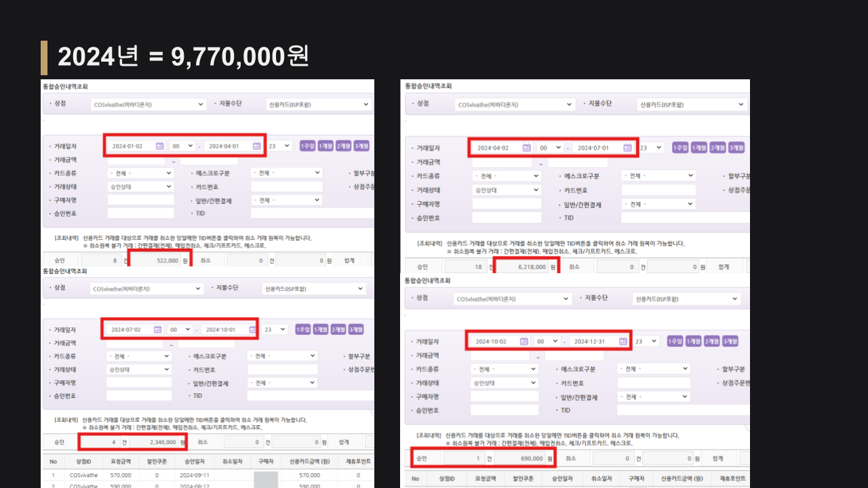Screen dimensions: 868x488
Task: Open calendar icon beside start date 2024-07-02
Action: click(158, 329)
